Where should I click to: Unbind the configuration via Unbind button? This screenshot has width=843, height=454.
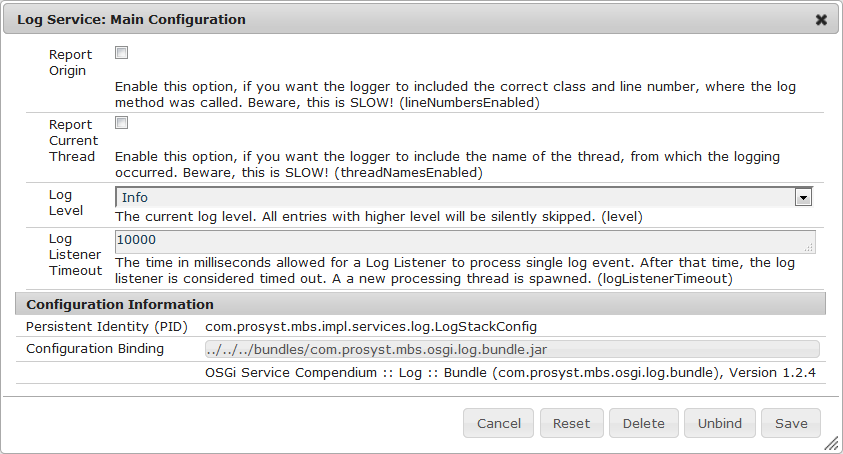pos(720,423)
